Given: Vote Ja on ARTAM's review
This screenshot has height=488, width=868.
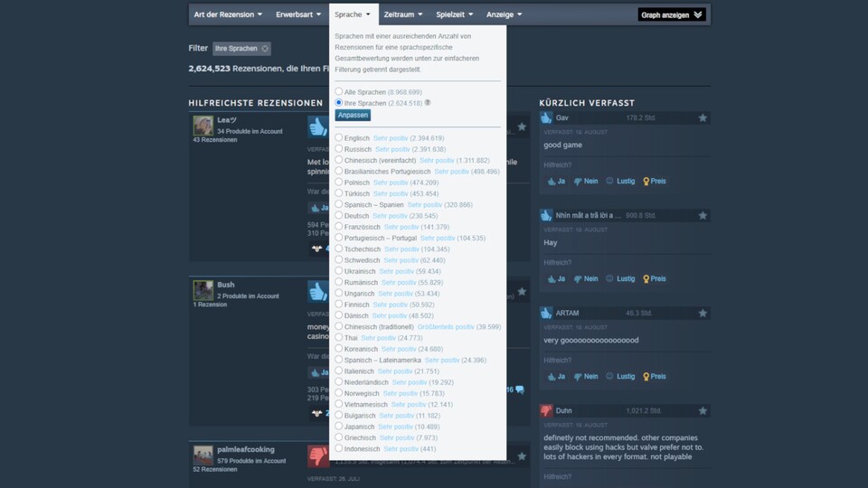Looking at the screenshot, I should click(555, 376).
